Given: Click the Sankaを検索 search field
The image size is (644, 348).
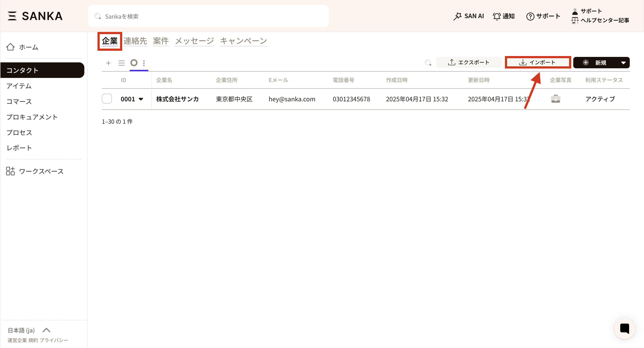Looking at the screenshot, I should (x=208, y=16).
